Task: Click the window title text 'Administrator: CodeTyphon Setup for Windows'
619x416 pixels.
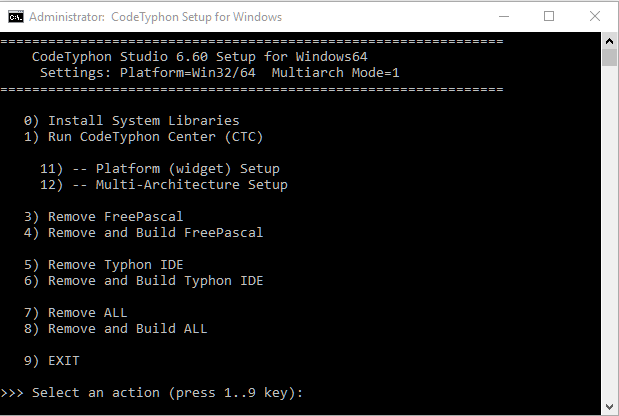Action: coord(155,17)
